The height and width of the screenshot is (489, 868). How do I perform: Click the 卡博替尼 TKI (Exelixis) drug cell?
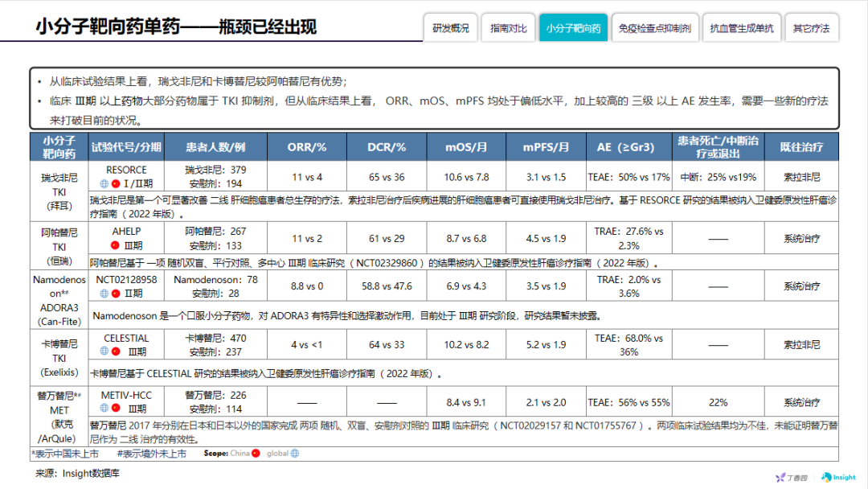point(59,358)
